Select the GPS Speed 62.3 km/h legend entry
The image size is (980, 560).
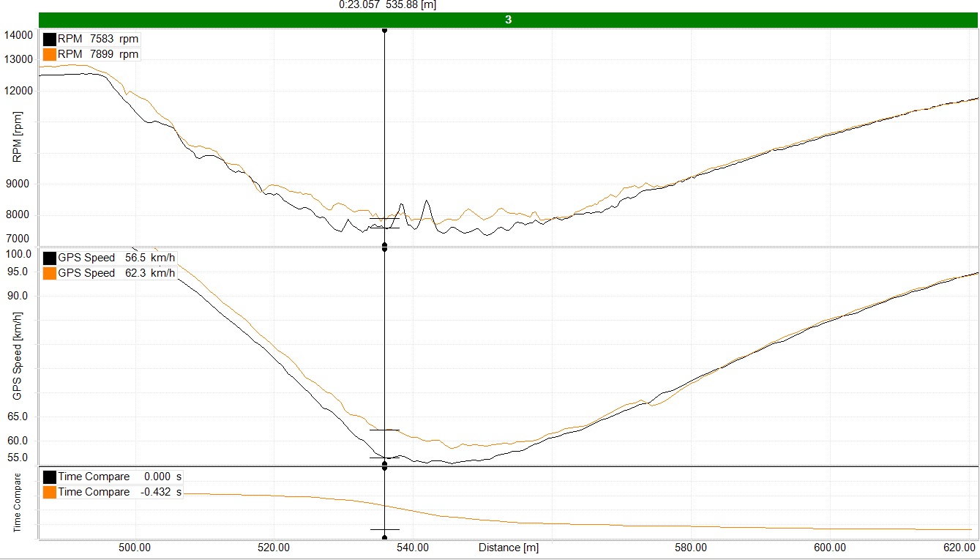tap(116, 273)
